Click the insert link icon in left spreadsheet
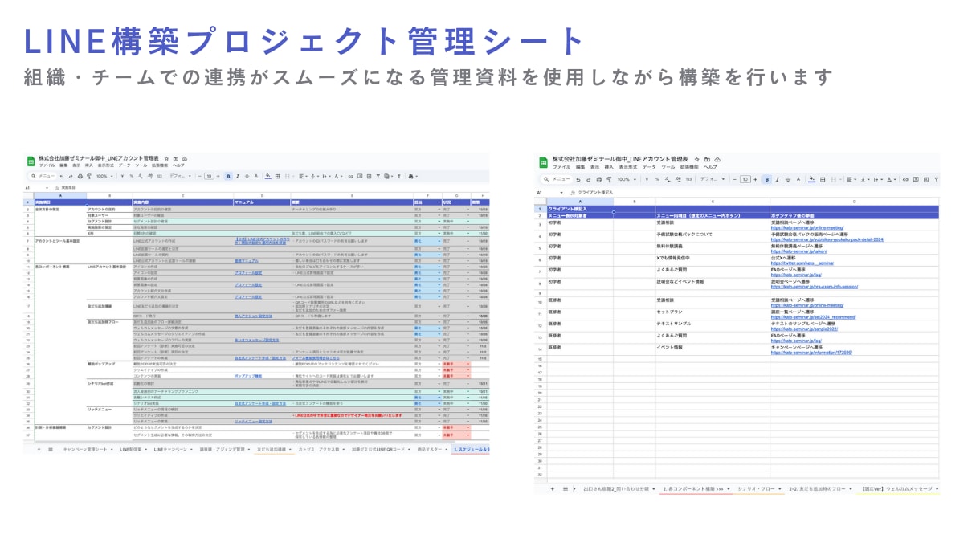Viewport: 980px width, 551px height. pyautogui.click(x=350, y=176)
